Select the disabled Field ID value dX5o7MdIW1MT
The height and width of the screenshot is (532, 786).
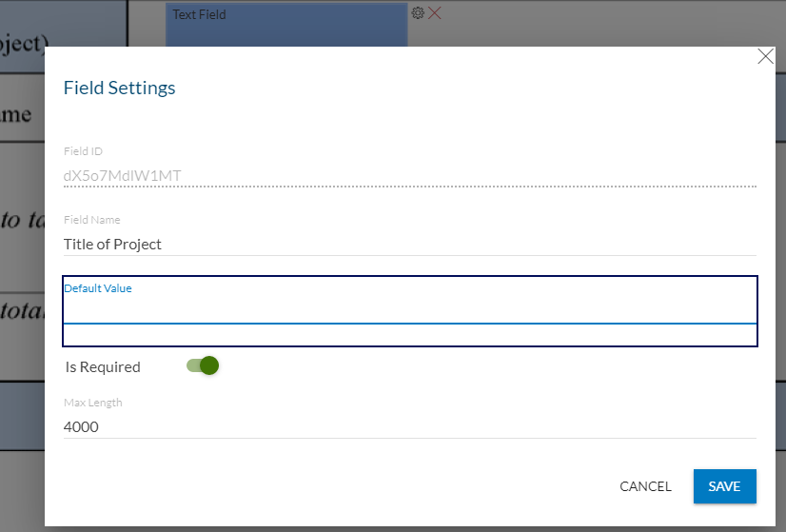pos(123,175)
